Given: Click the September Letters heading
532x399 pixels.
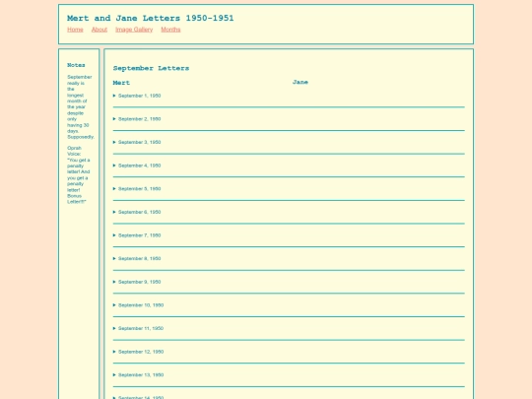Looking at the screenshot, I should 151,68.
